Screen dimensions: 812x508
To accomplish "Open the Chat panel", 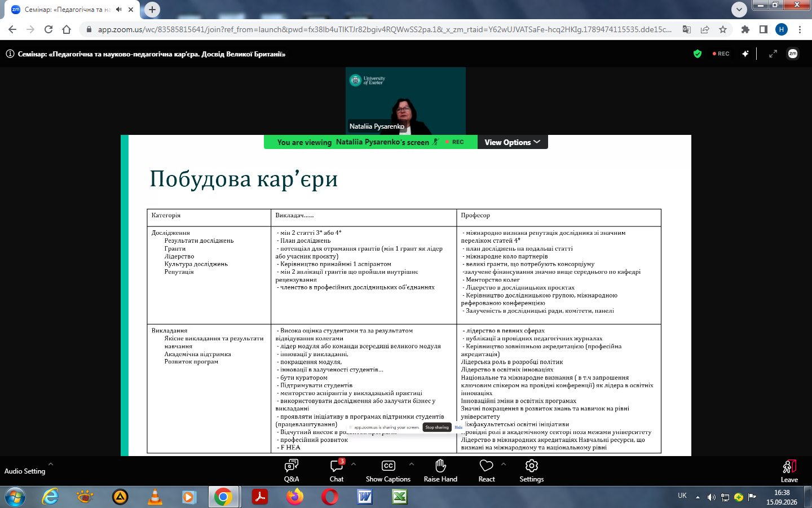I will [x=337, y=471].
